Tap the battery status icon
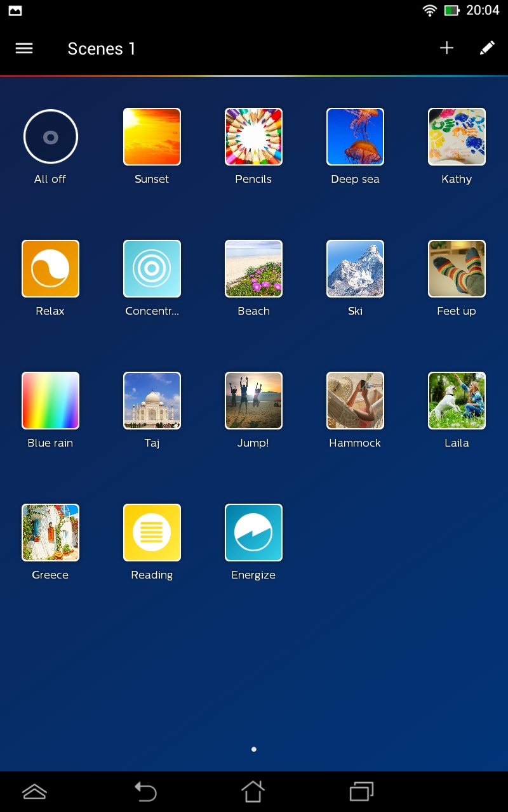508x812 pixels. pyautogui.click(x=451, y=10)
